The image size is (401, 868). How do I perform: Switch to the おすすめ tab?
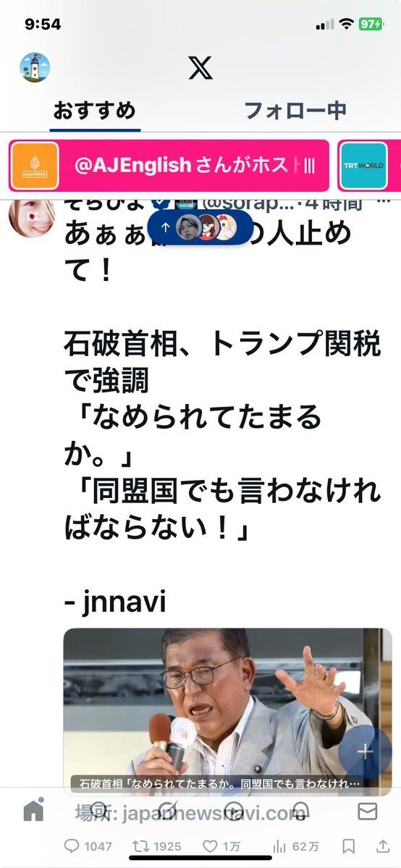[x=95, y=110]
